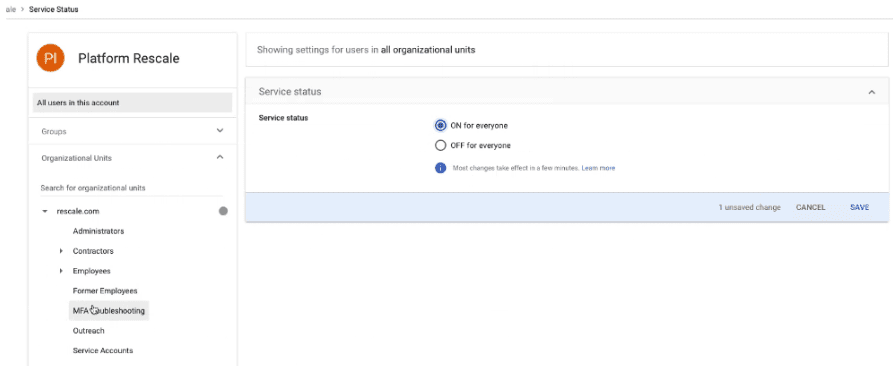Click the gray status dot beside rescale.com
Viewport: 893px width, 366px height.
(223, 211)
